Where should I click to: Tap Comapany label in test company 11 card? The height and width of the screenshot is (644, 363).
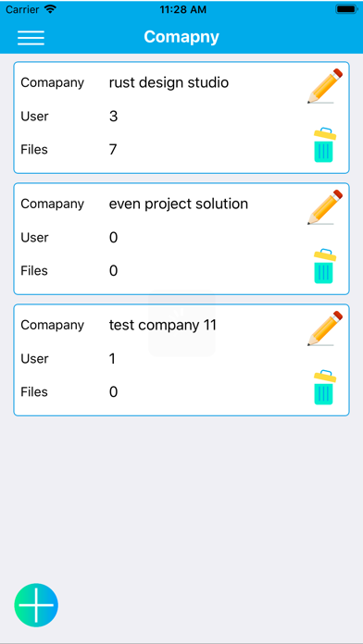click(x=52, y=325)
